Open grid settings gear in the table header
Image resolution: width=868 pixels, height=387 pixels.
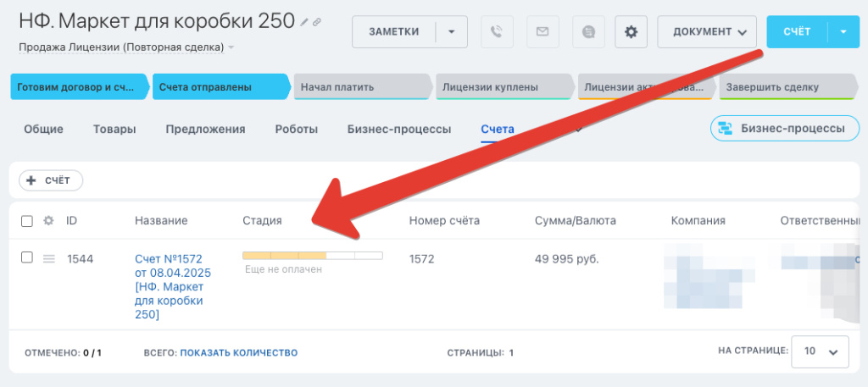pos(49,221)
